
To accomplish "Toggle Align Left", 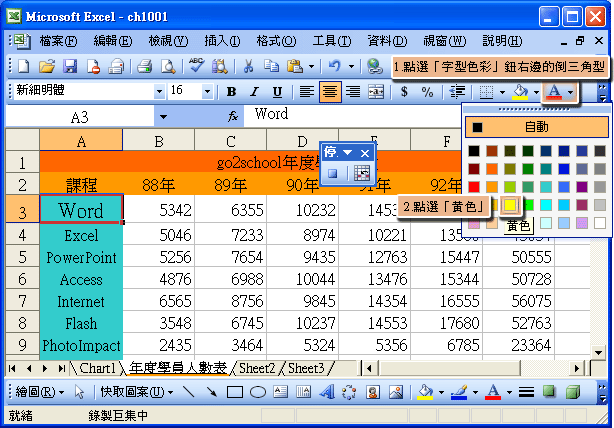I will 306,92.
